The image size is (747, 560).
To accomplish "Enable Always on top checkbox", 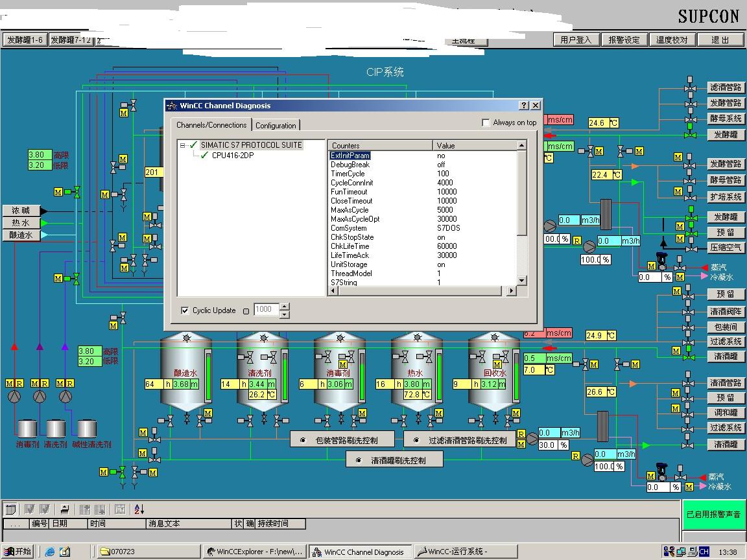I will coord(486,123).
